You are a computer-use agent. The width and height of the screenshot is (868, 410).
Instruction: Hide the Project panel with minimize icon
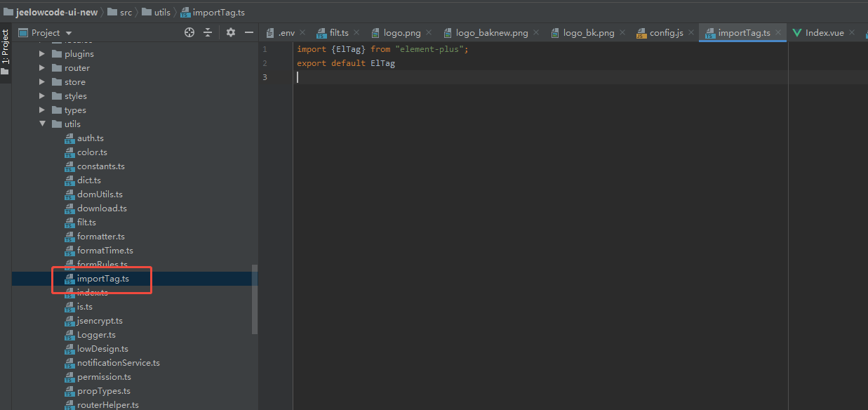click(x=248, y=32)
